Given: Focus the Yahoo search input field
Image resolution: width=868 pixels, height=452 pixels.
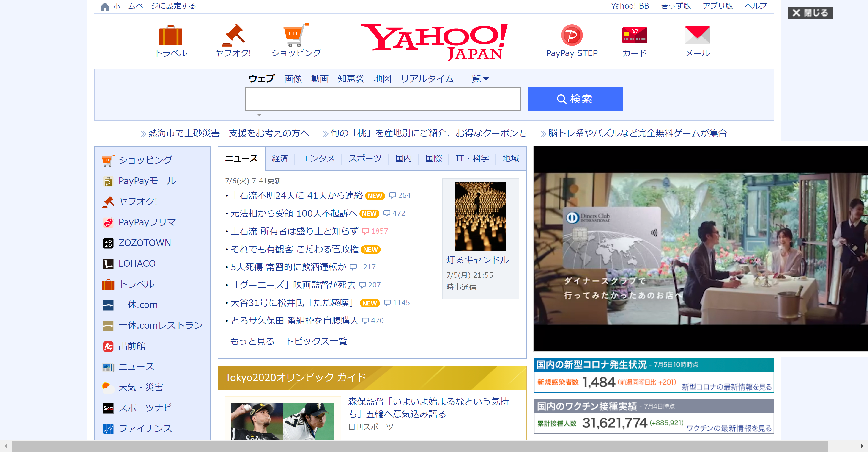Looking at the screenshot, I should tap(382, 99).
